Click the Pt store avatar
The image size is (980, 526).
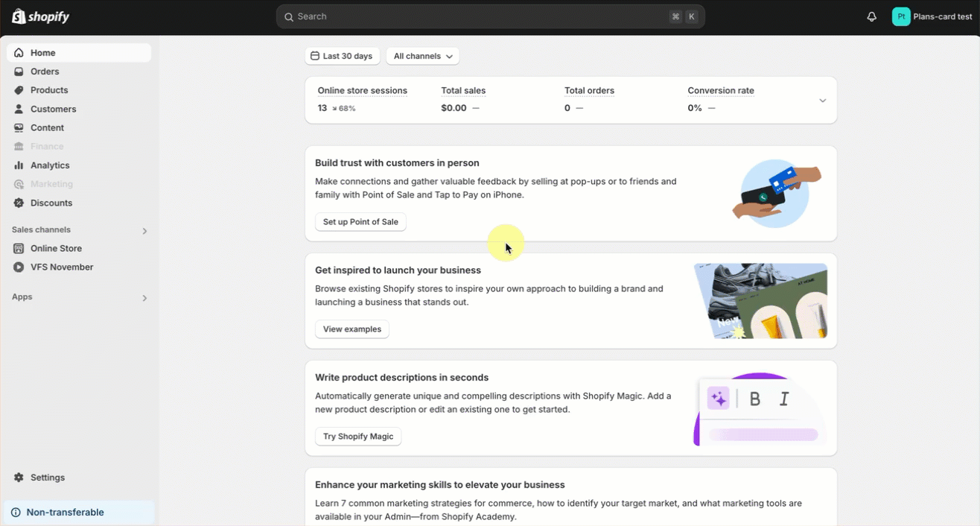pos(901,16)
